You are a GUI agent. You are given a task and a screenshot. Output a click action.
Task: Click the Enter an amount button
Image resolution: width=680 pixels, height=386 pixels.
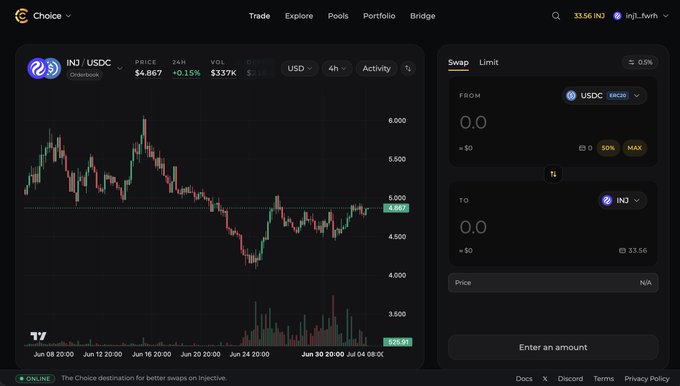(x=553, y=347)
